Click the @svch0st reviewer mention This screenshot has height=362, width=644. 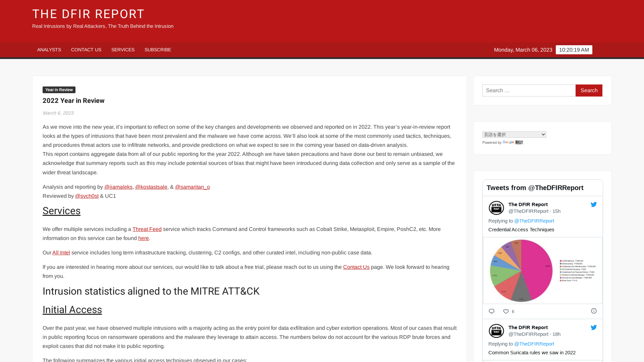point(87,196)
